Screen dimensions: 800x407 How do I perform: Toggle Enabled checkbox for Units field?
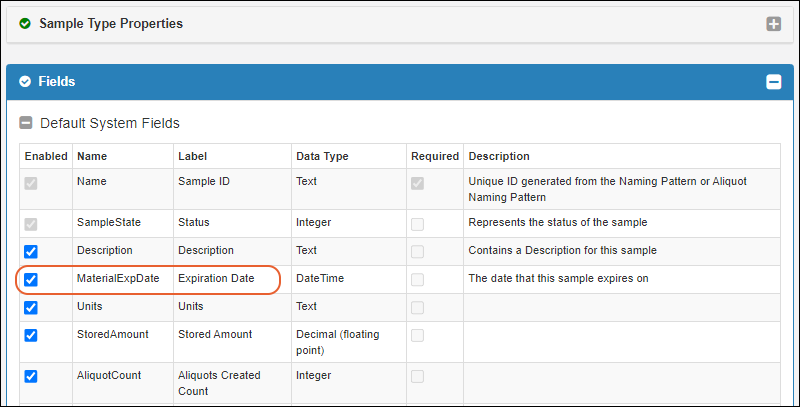(x=31, y=307)
